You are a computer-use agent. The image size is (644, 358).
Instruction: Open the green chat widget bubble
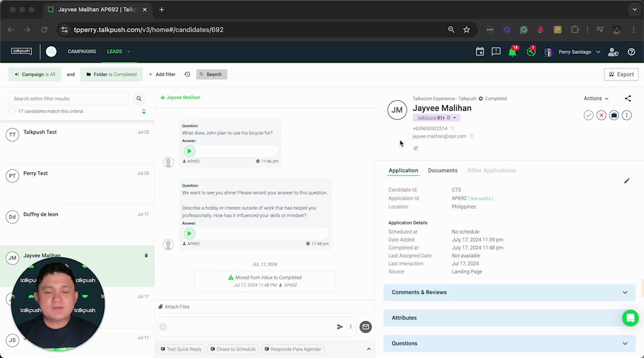[631, 318]
